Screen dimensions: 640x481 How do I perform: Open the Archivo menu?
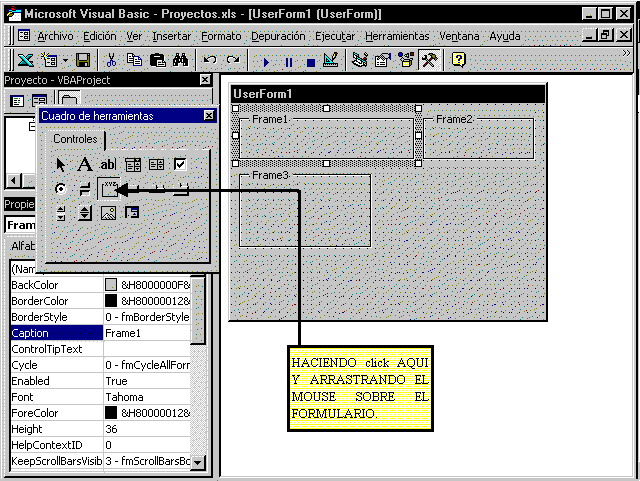point(55,36)
